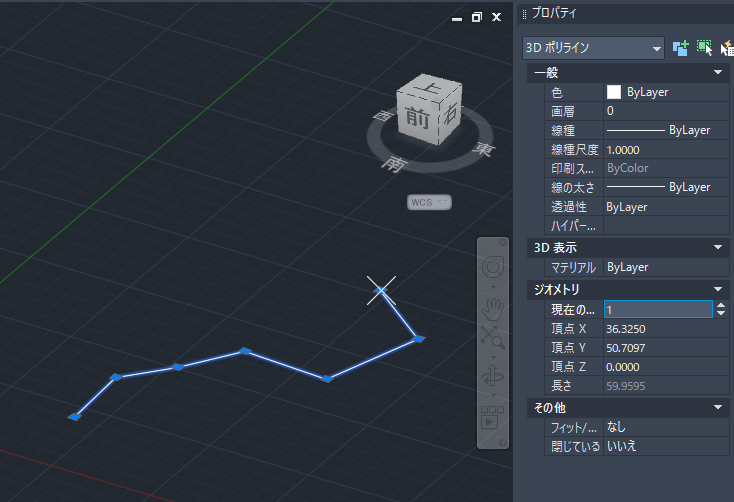Open the ShowMotion playback icon
734x502 pixels.
tap(492, 419)
